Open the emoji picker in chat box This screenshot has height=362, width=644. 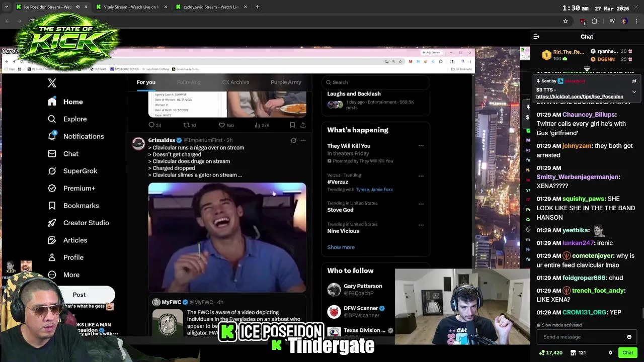[629, 337]
